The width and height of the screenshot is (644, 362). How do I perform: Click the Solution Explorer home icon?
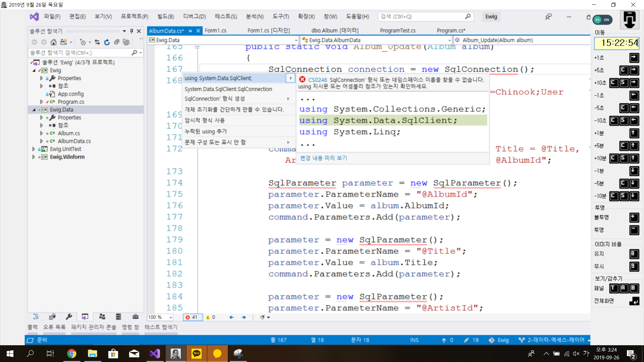53,42
